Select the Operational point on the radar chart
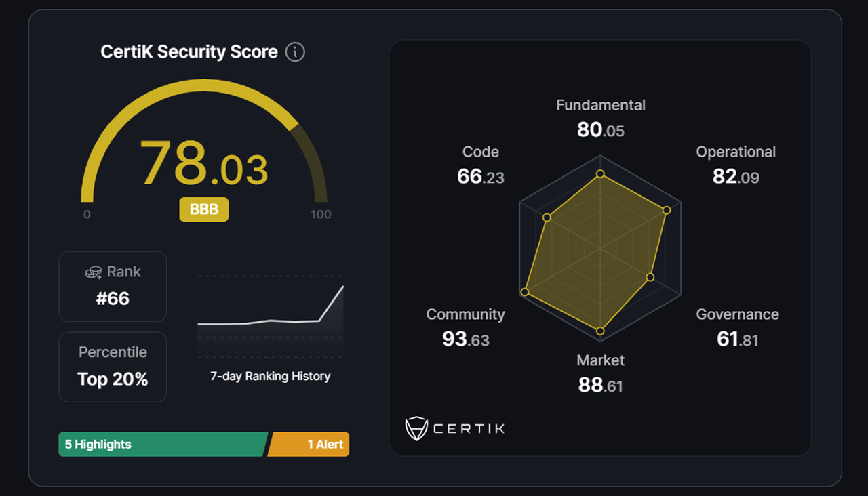The image size is (868, 496). coord(667,210)
